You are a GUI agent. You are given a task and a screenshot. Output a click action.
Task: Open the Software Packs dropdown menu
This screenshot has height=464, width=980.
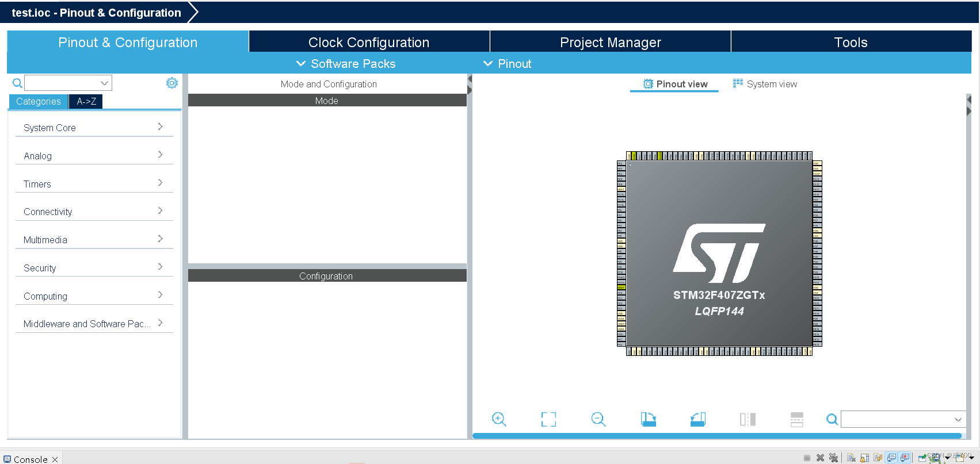click(346, 63)
